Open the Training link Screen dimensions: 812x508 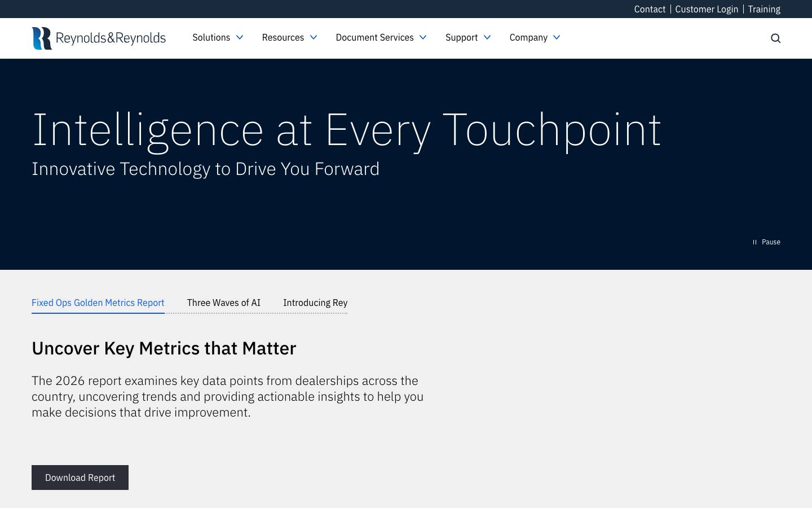pyautogui.click(x=764, y=9)
